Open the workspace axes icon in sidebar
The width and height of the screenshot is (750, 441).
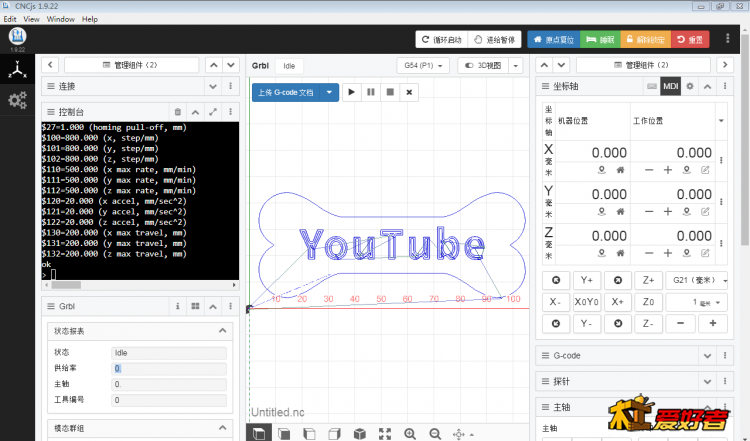pos(17,69)
